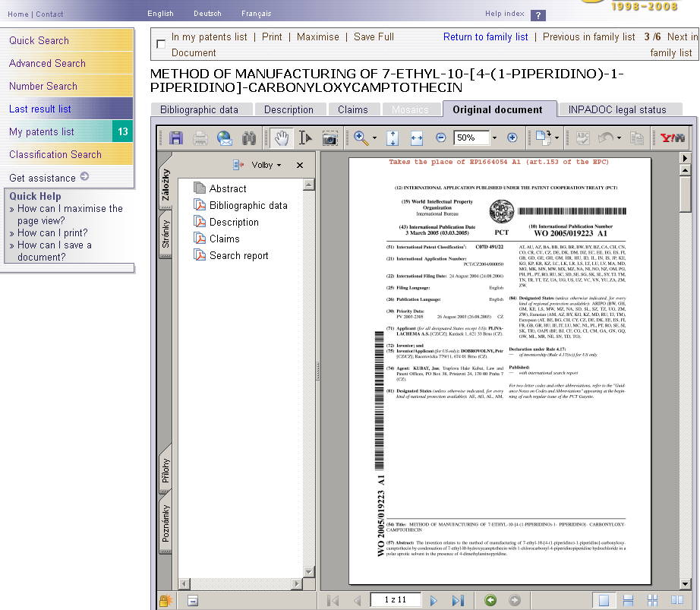Click the arrow icon next to Get assistance
This screenshot has height=610, width=700.
84,176
